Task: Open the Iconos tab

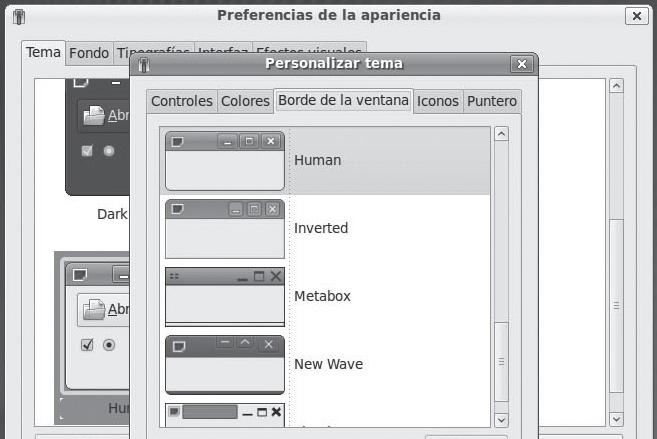Action: 437,101
